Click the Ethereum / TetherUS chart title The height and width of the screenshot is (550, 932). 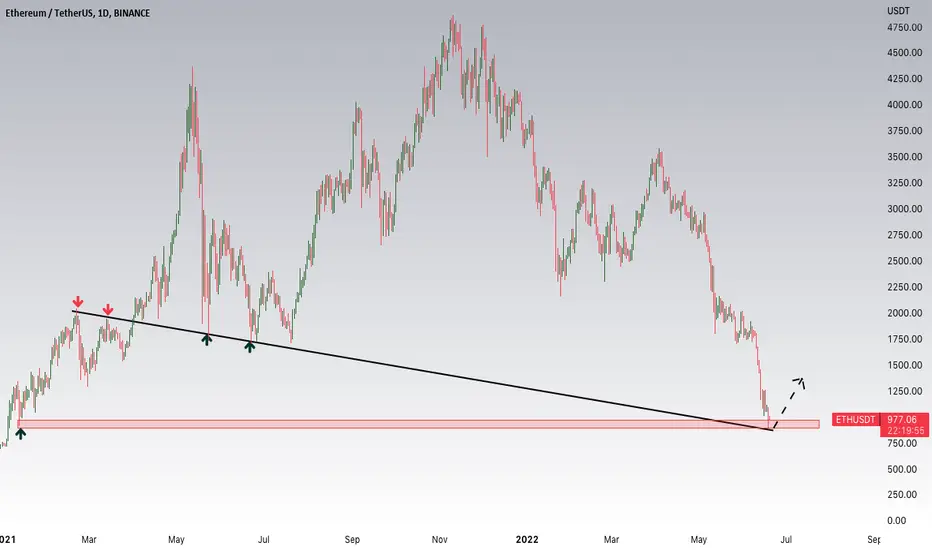coord(77,12)
